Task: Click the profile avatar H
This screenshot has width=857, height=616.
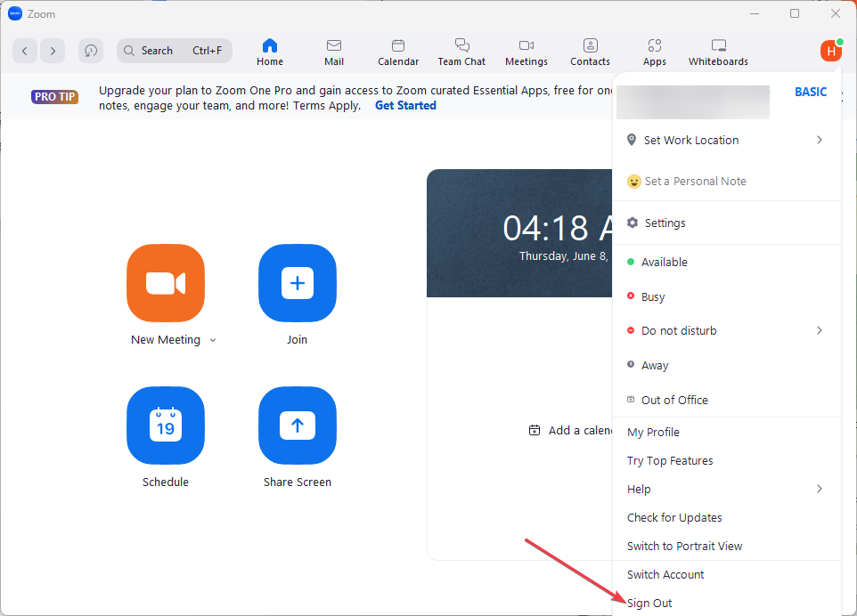Action: (831, 51)
